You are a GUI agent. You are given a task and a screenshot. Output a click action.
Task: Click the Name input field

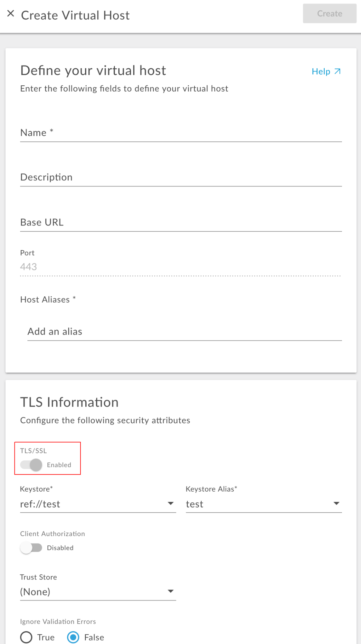tap(181, 133)
